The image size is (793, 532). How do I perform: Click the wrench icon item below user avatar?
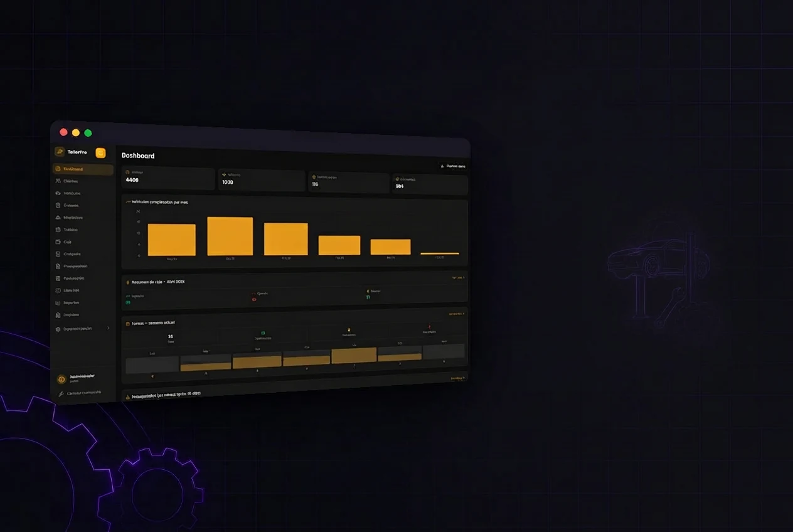79,393
